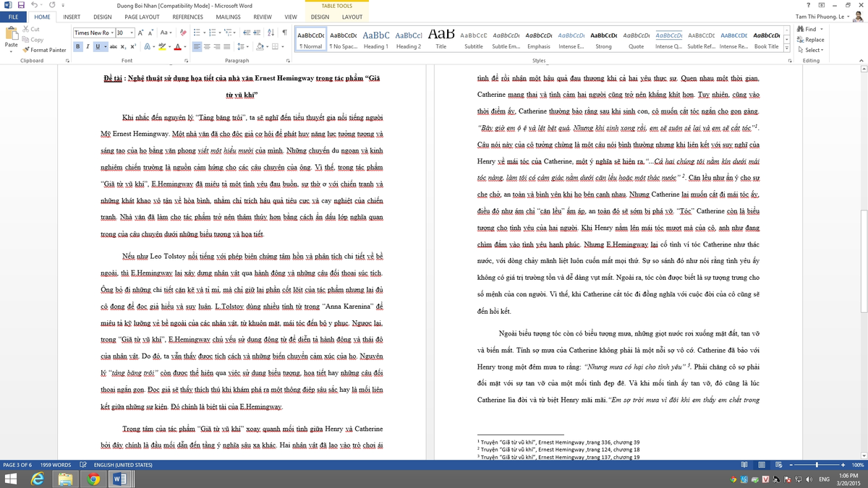
Task: Open the FILE tab
Action: point(13,17)
